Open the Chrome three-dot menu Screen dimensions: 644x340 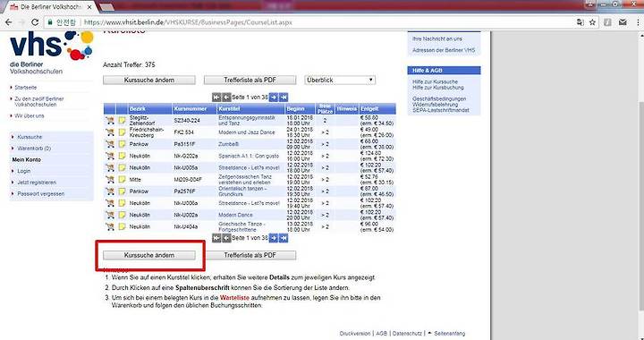[639, 22]
